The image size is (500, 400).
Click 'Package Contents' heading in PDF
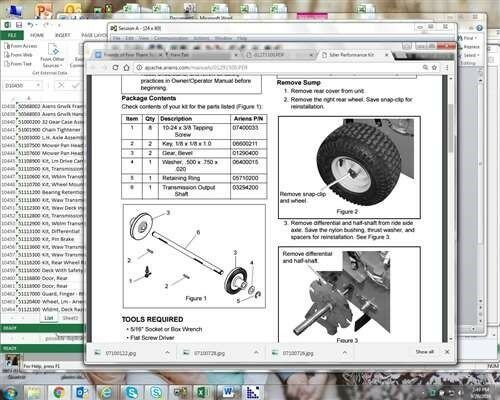click(x=149, y=98)
